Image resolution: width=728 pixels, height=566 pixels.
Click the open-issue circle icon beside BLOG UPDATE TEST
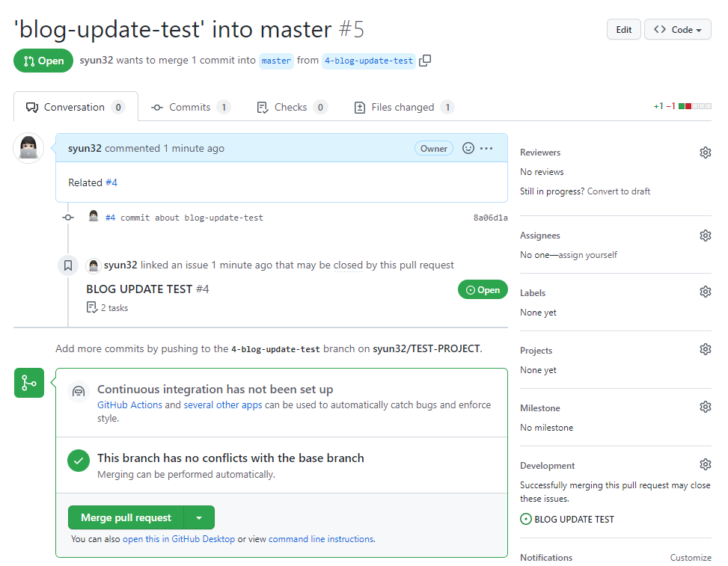click(525, 519)
